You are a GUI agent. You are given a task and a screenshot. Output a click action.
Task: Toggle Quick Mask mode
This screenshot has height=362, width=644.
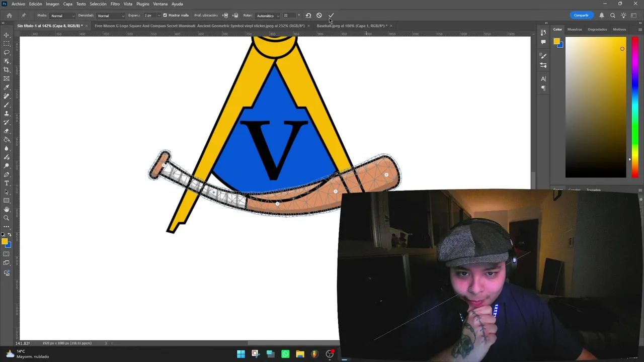(x=7, y=254)
